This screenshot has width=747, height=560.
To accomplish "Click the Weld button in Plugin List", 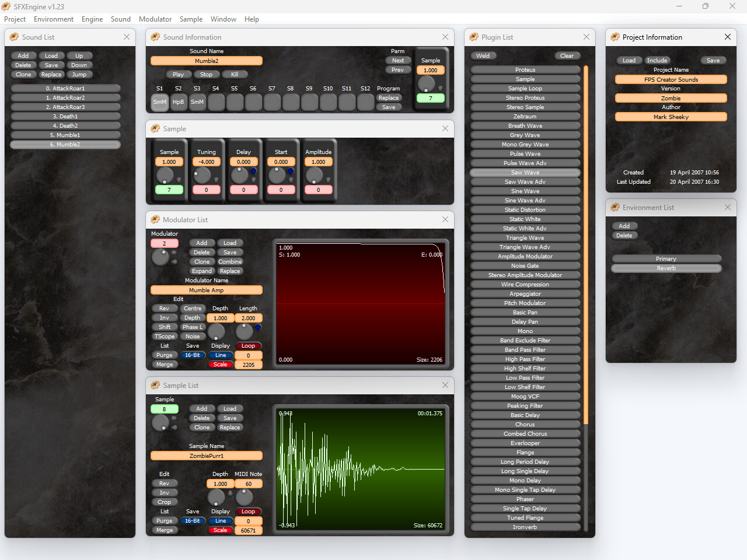I will [483, 56].
